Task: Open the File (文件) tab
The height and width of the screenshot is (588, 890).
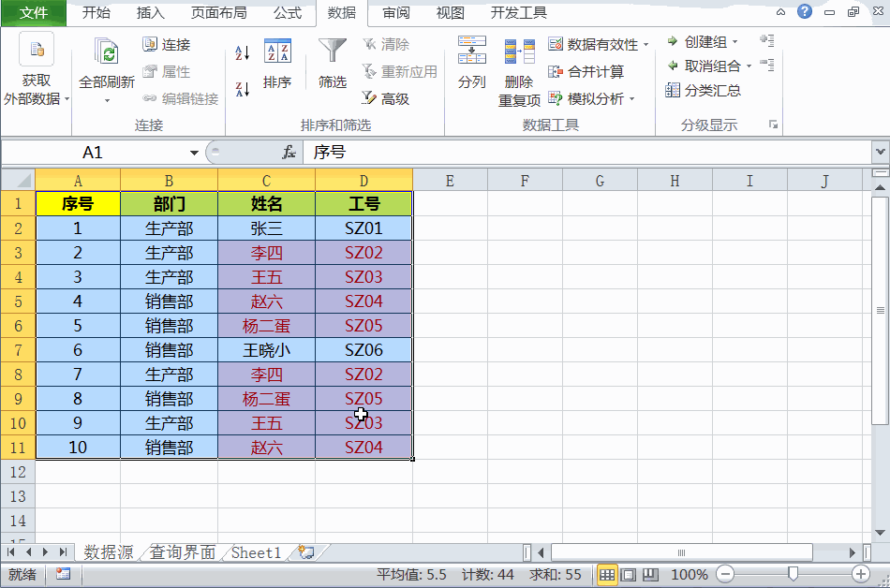Action: 34,12
